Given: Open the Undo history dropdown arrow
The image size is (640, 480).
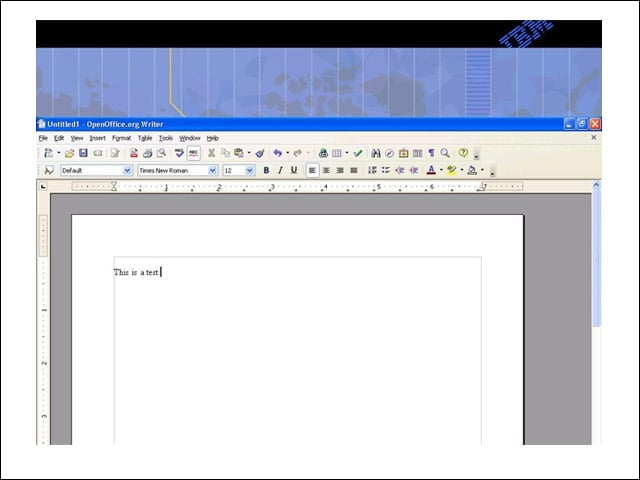Looking at the screenshot, I should pyautogui.click(x=288, y=153).
